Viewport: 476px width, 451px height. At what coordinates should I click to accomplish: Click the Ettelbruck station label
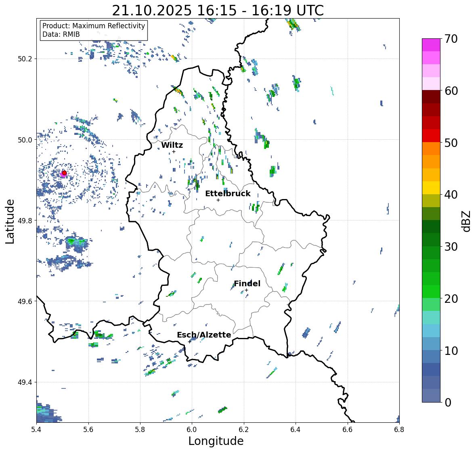[228, 194]
